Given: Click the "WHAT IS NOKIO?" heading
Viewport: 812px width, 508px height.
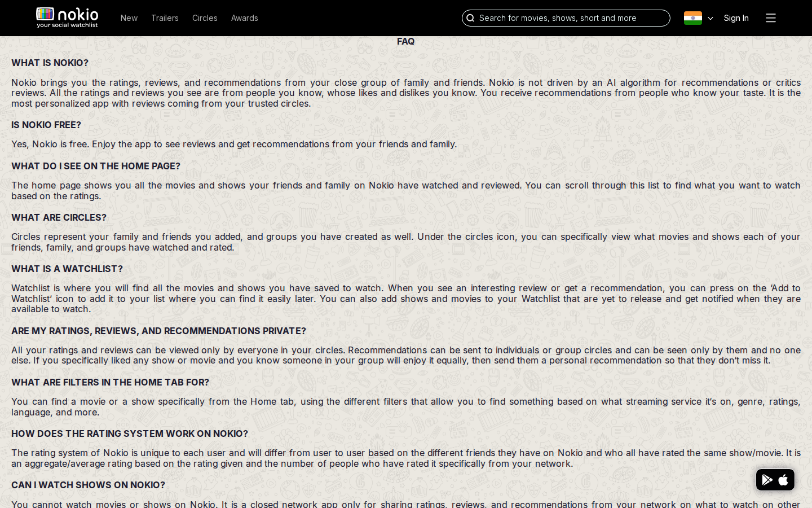Looking at the screenshot, I should 50,63.
